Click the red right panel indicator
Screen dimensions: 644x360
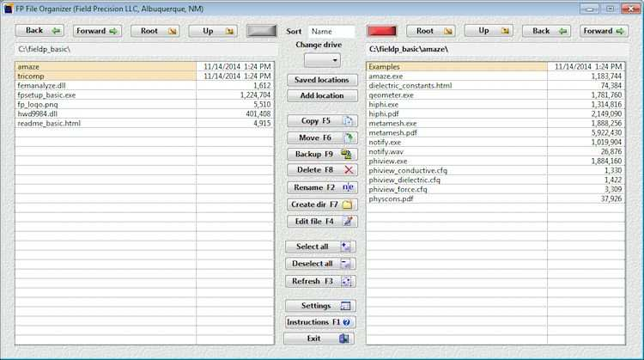tap(382, 31)
